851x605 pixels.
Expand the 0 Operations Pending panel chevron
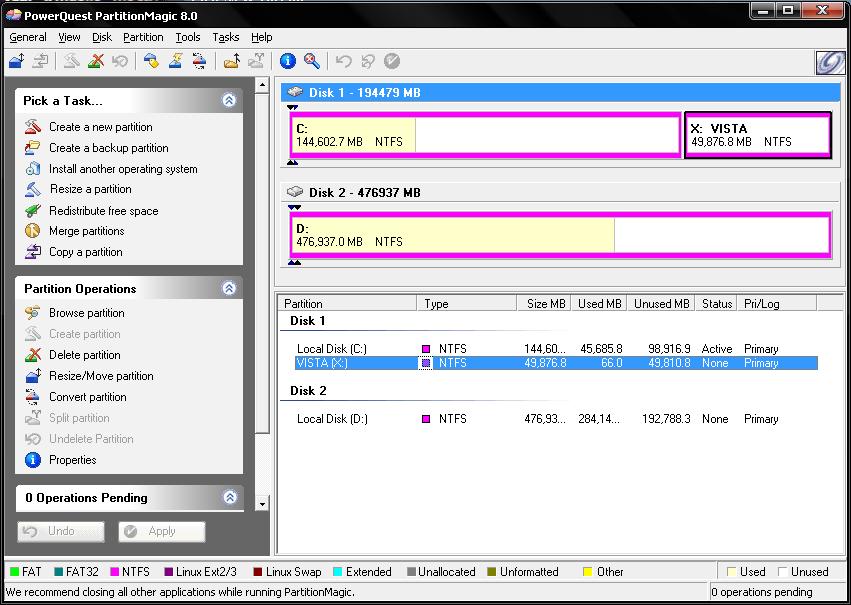230,497
